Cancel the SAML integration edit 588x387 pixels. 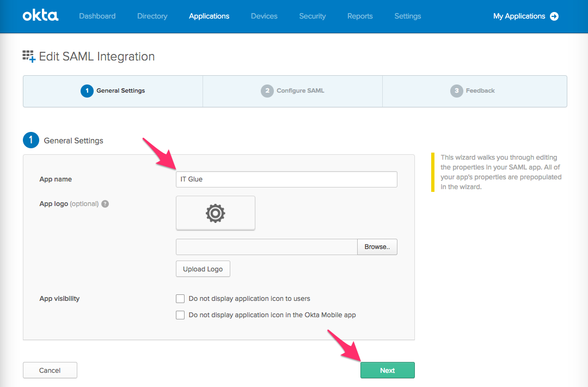tap(50, 370)
